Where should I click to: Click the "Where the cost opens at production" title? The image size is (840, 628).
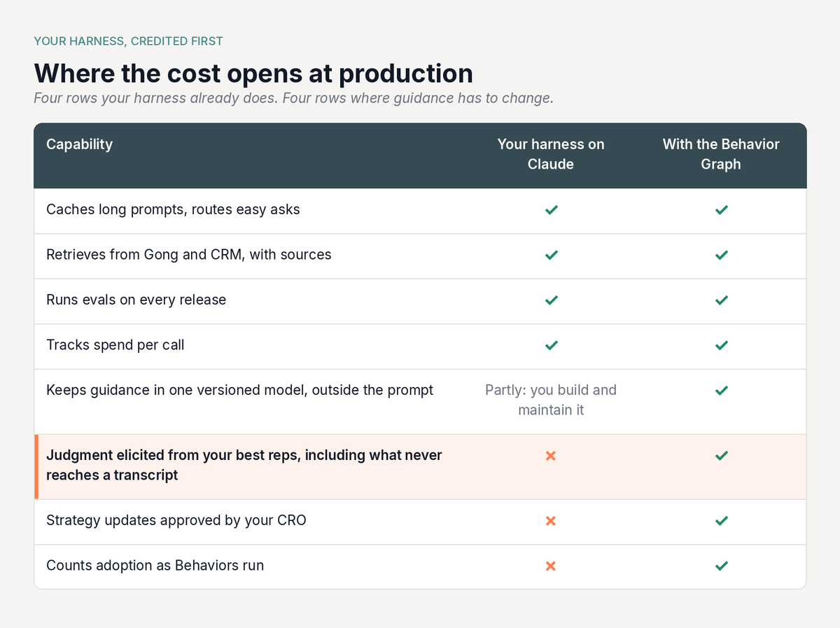coord(253,73)
